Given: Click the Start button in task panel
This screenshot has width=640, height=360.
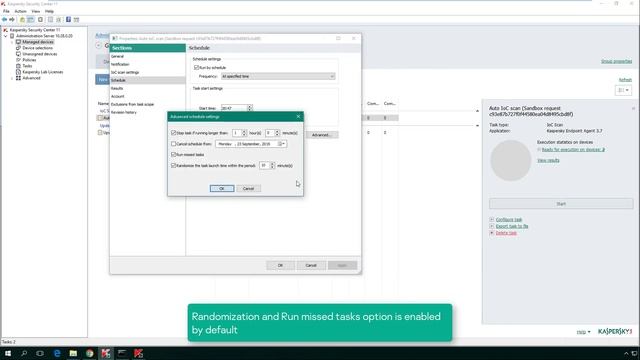Looking at the screenshot, I should coord(561,204).
